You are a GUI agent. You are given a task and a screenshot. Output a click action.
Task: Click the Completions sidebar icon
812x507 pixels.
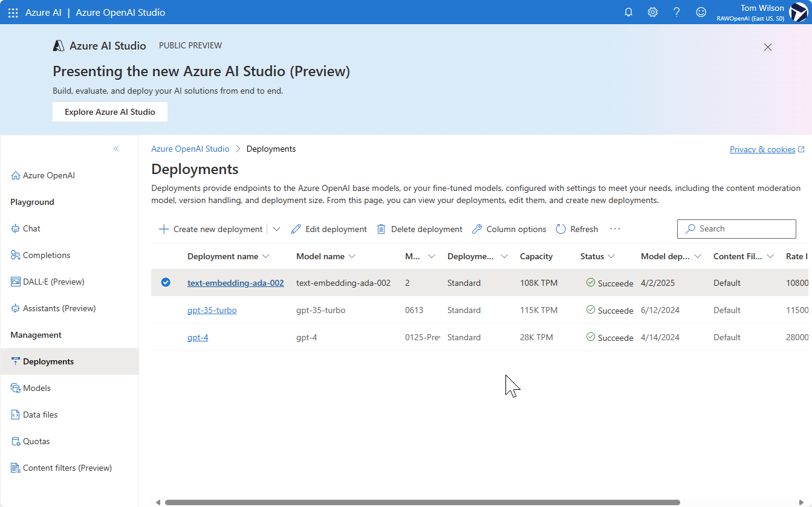[16, 255]
